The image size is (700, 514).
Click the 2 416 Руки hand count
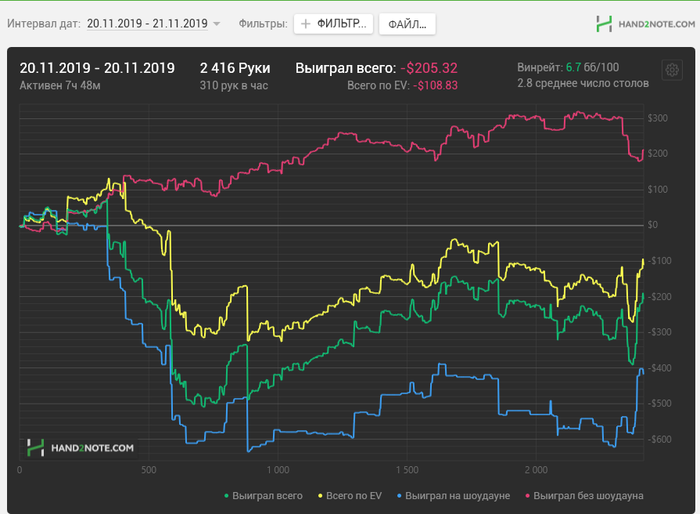tap(235, 68)
